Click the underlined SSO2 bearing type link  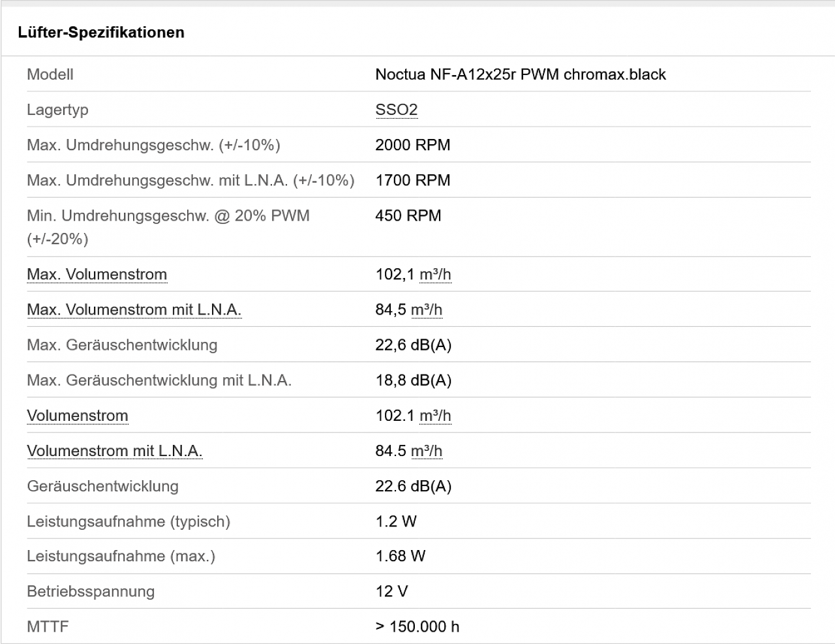(x=396, y=110)
